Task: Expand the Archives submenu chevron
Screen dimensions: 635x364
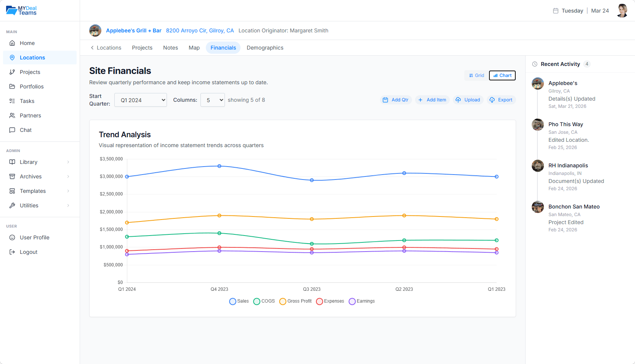Action: (68, 176)
